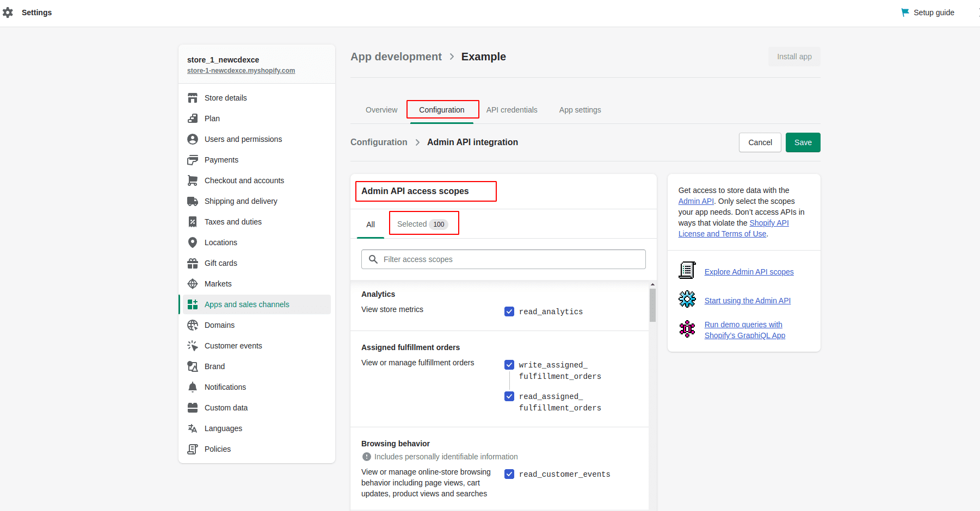
Task: Click the Locations pin icon
Action: click(193, 242)
